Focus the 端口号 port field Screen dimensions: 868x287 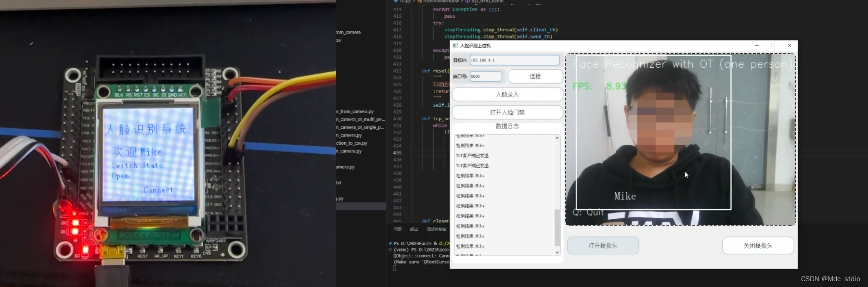pyautogui.click(x=486, y=76)
